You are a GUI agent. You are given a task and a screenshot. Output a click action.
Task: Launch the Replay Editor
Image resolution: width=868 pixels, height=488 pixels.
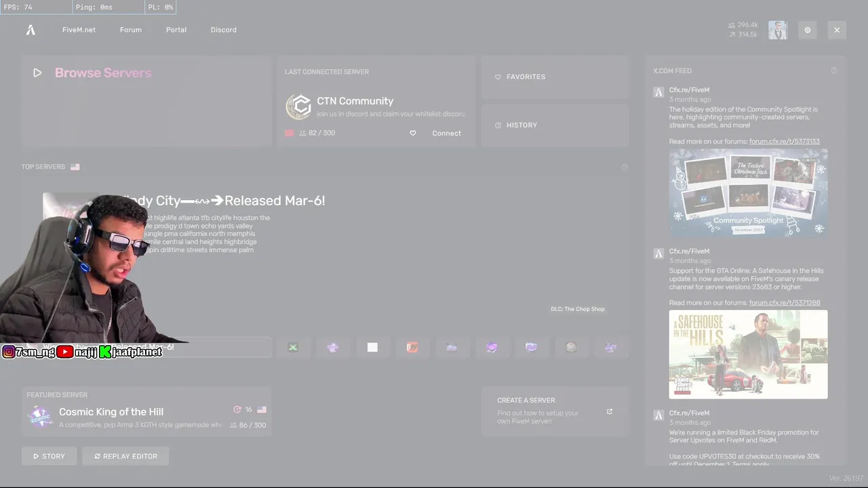125,456
